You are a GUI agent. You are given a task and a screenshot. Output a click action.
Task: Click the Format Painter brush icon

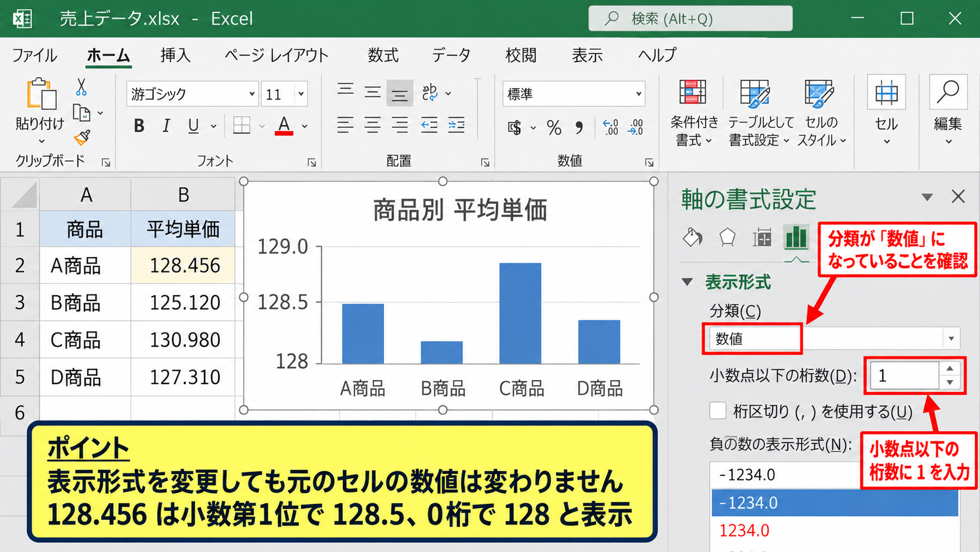(x=81, y=137)
